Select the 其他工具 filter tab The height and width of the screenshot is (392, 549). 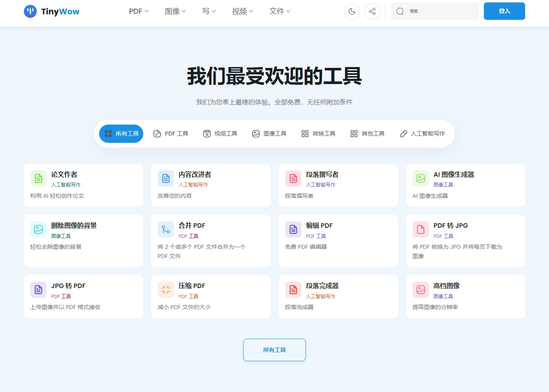tap(367, 133)
